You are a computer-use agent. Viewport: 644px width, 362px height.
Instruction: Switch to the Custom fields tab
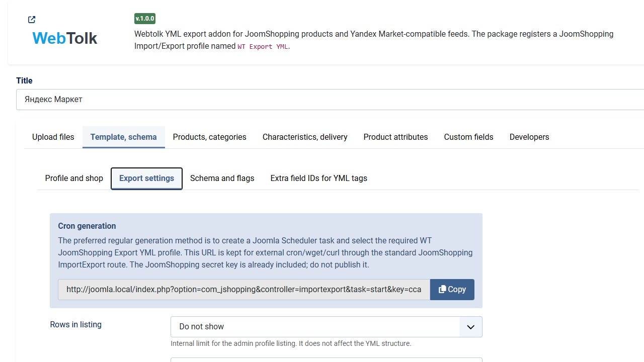pos(469,137)
